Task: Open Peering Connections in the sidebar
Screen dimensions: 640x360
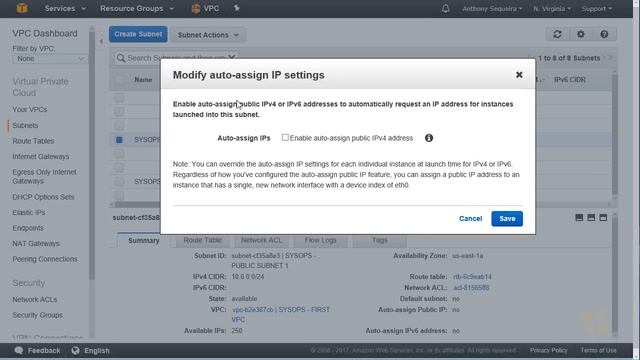Action: 45,259
